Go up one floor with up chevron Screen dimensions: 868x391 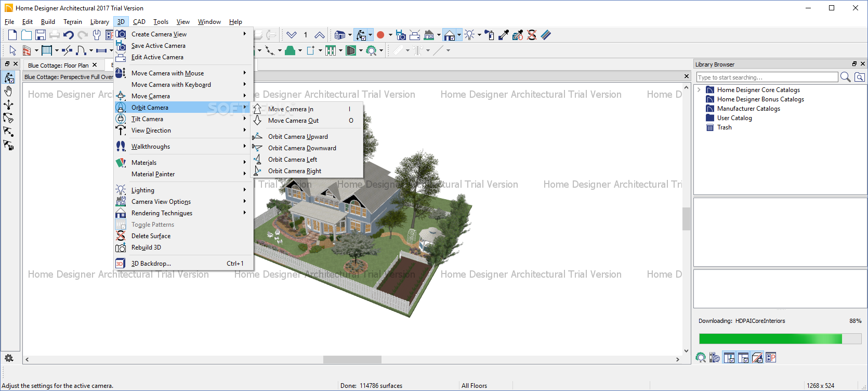point(320,35)
